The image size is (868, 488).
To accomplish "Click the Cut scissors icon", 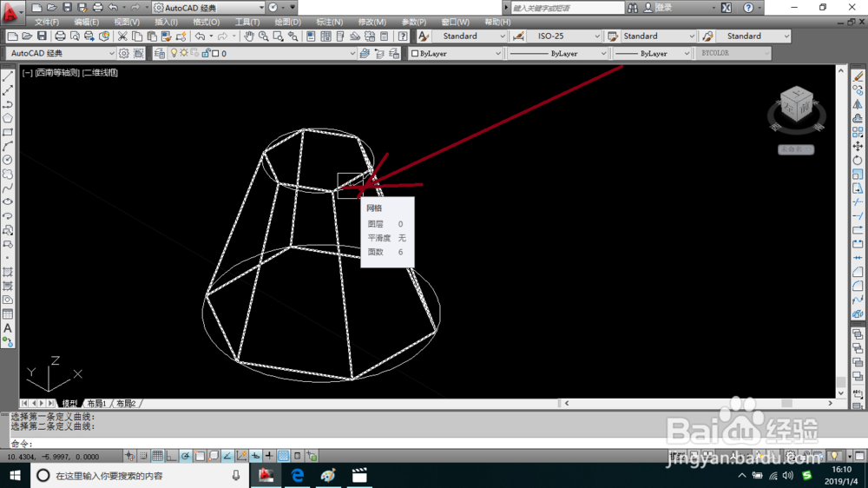I will [122, 36].
